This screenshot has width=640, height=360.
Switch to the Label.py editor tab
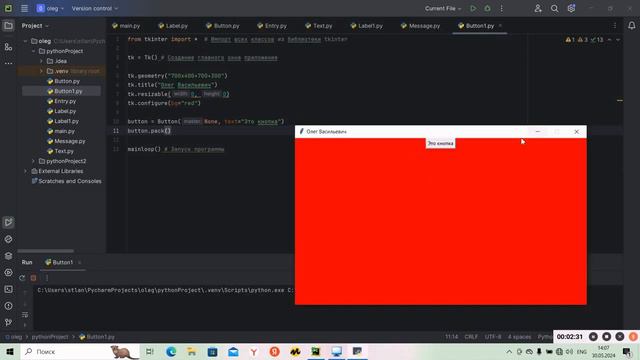click(173, 26)
